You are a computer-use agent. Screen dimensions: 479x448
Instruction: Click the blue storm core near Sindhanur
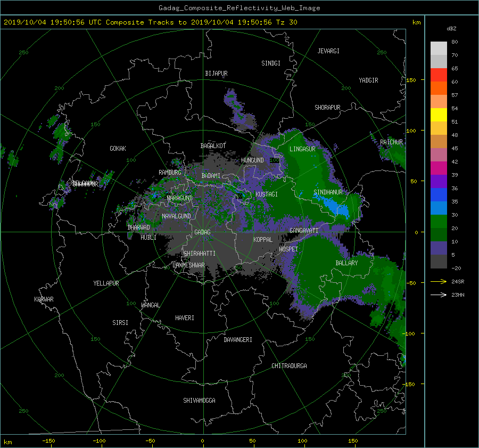pos(333,206)
